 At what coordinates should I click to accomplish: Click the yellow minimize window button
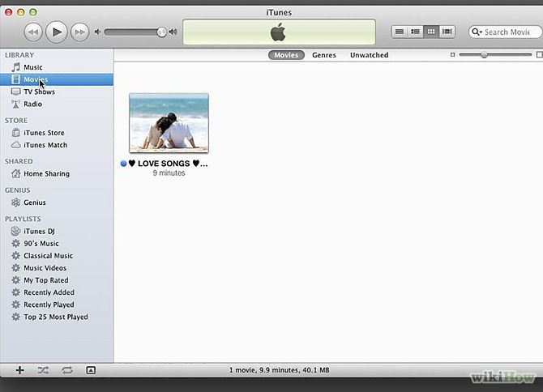point(21,12)
